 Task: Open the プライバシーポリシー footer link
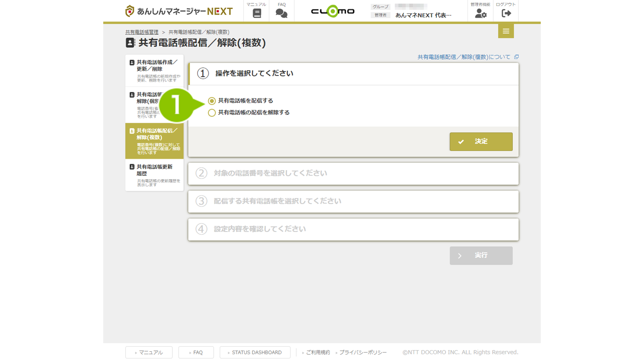click(363, 352)
